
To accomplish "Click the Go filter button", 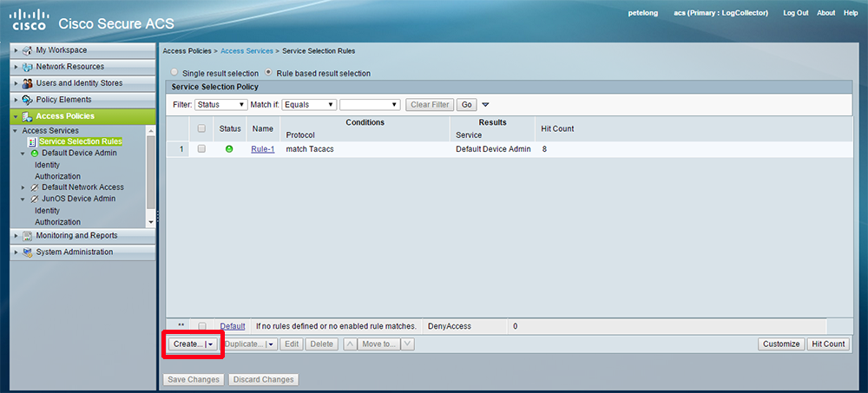I will (467, 105).
